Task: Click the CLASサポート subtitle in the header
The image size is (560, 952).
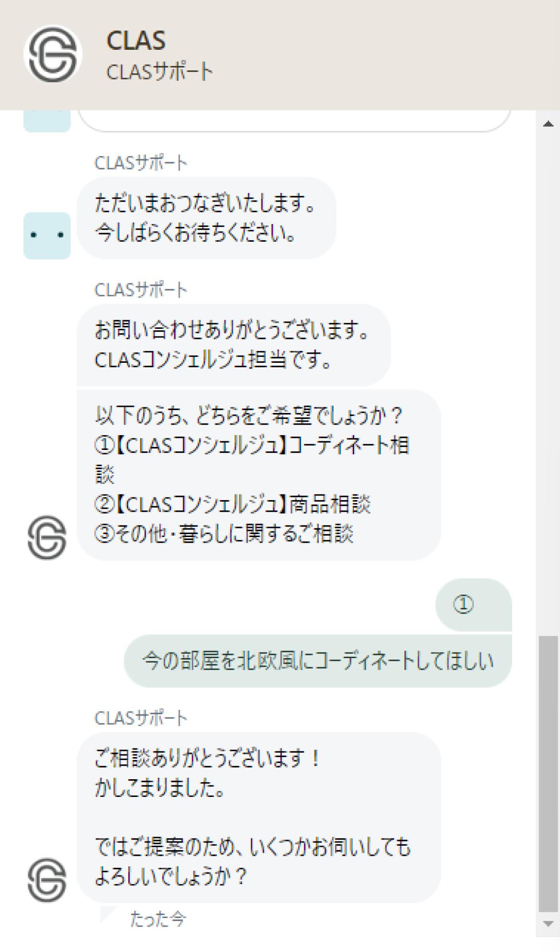Action: click(159, 72)
